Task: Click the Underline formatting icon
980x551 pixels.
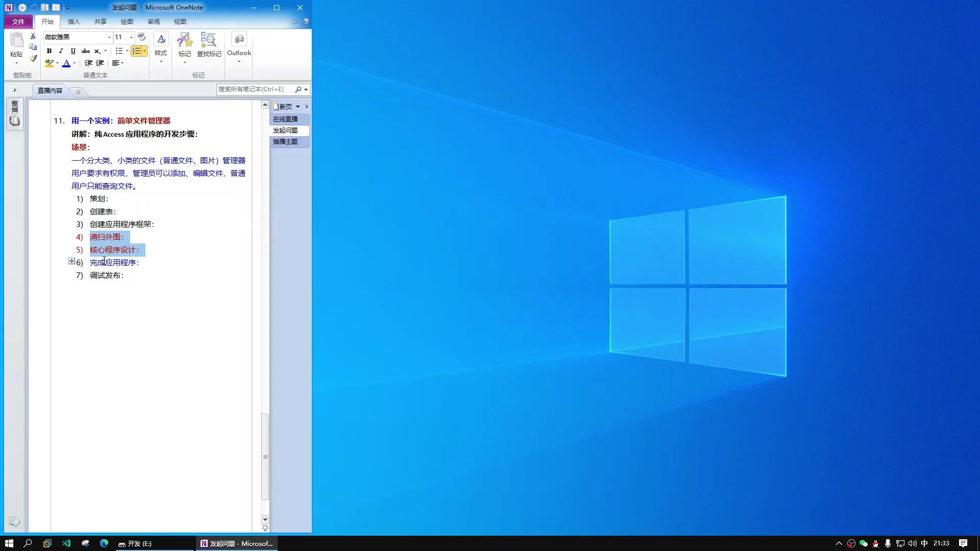Action: pos(72,51)
